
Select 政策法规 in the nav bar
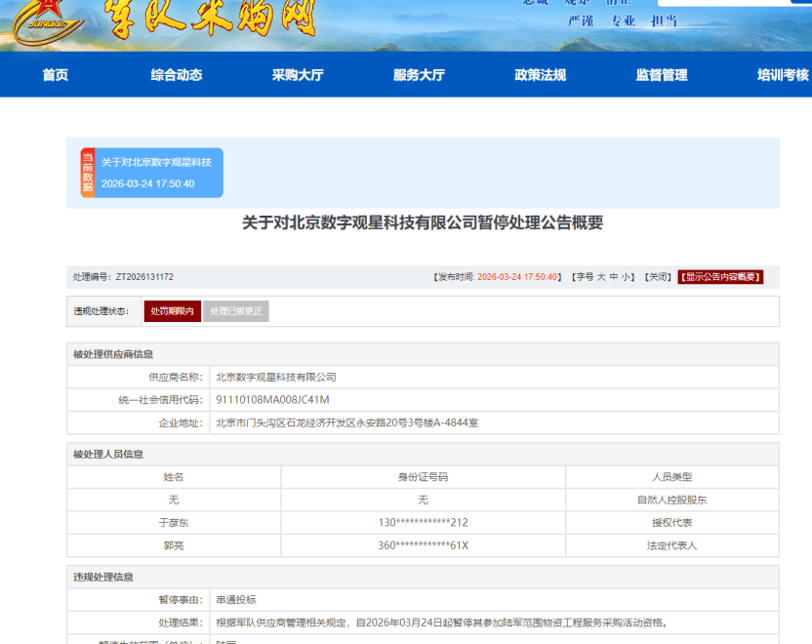point(540,75)
